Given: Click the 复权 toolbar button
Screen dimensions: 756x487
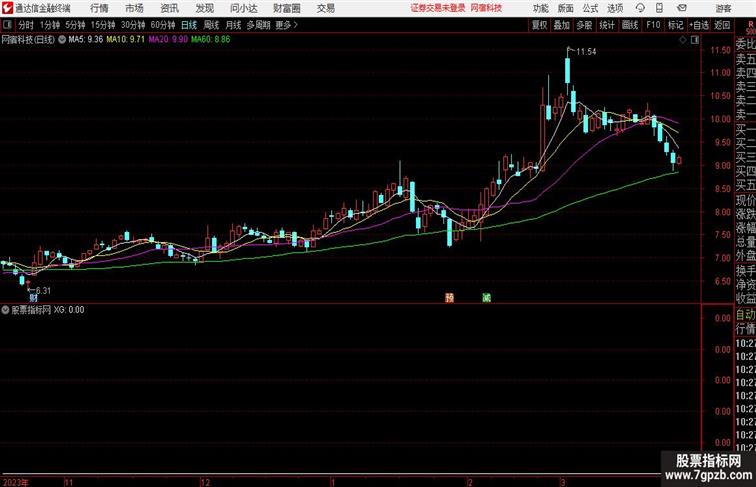Looking at the screenshot, I should (x=540, y=25).
